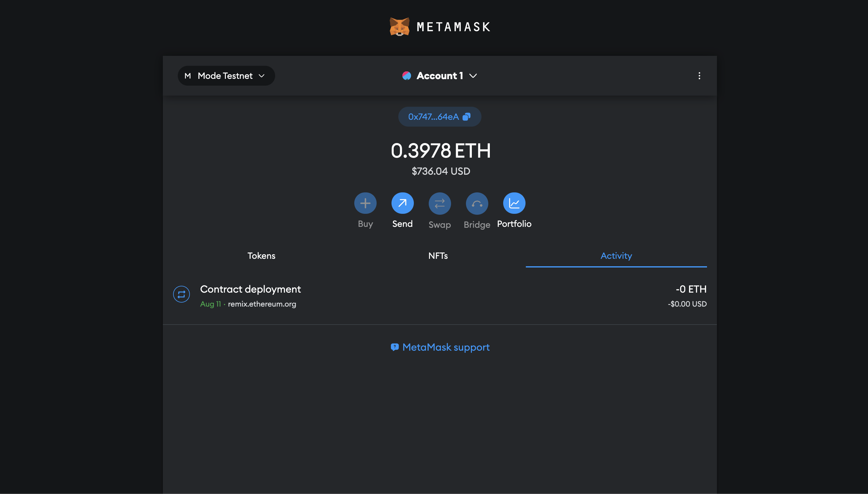Open the Contract deployment transaction
The height and width of the screenshot is (494, 868).
(440, 296)
